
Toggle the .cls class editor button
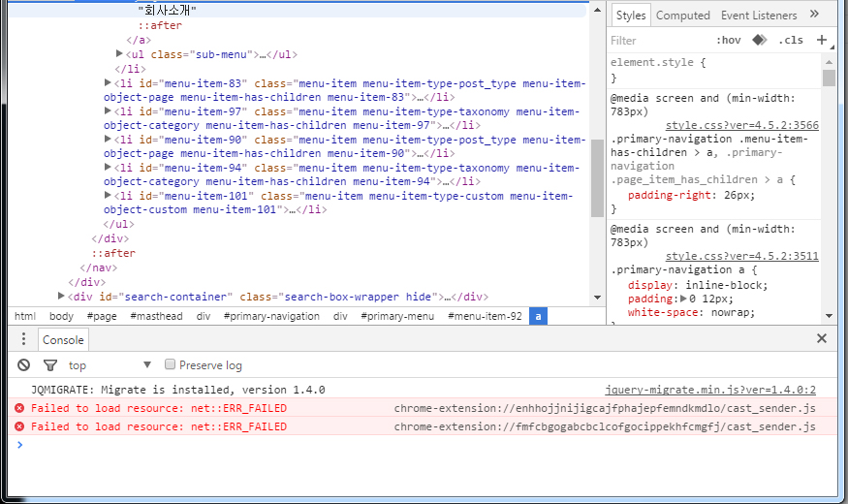coord(791,40)
